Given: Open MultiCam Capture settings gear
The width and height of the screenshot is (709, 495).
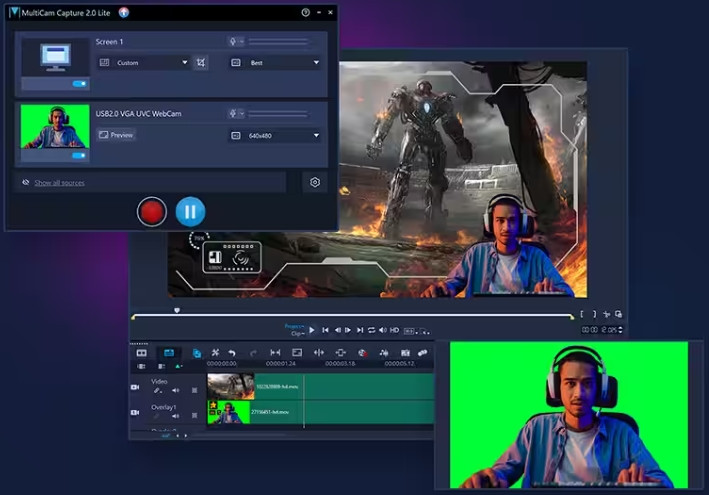Looking at the screenshot, I should coord(315,182).
